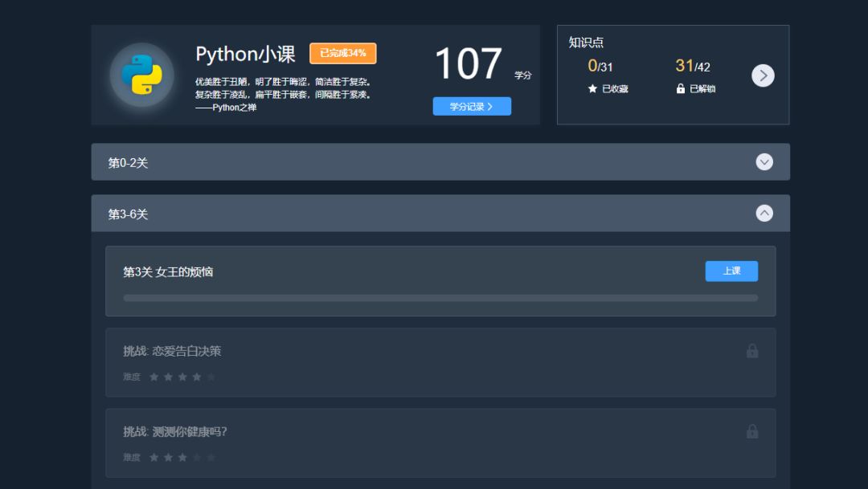Click the unlocked padlock 已解锁 icon
This screenshot has width=868, height=489.
pos(681,88)
